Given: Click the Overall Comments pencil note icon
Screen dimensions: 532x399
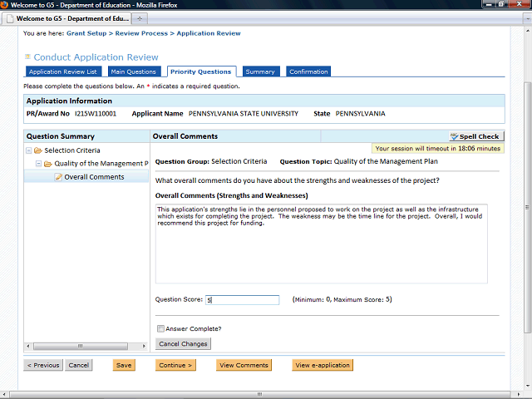Looking at the screenshot, I should click(58, 177).
